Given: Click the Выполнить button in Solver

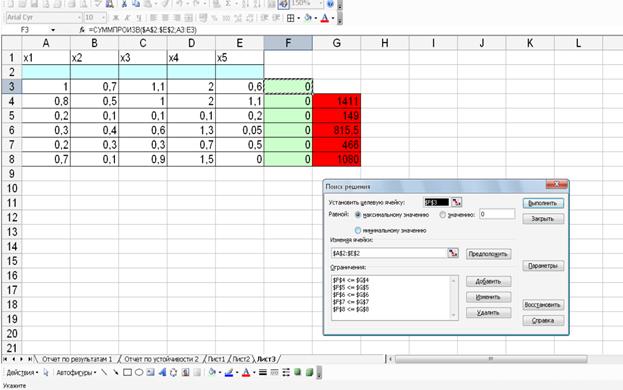Looking at the screenshot, I should [x=543, y=203].
